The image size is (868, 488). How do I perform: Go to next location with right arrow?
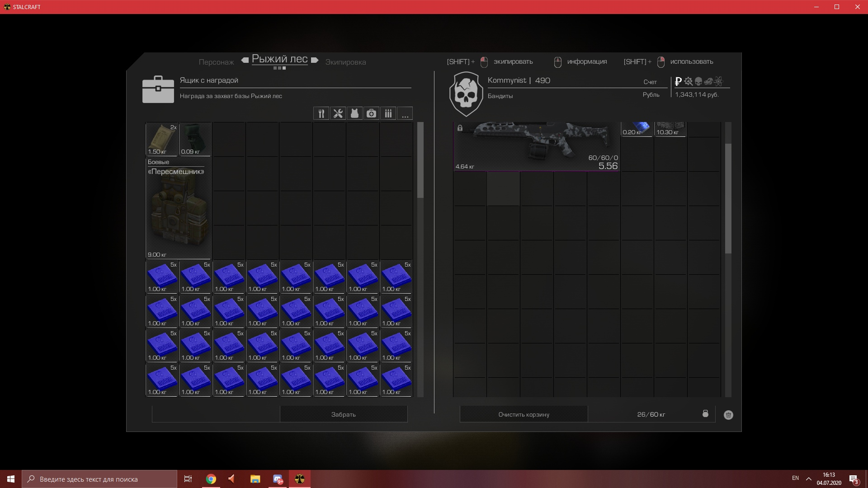[x=315, y=60]
